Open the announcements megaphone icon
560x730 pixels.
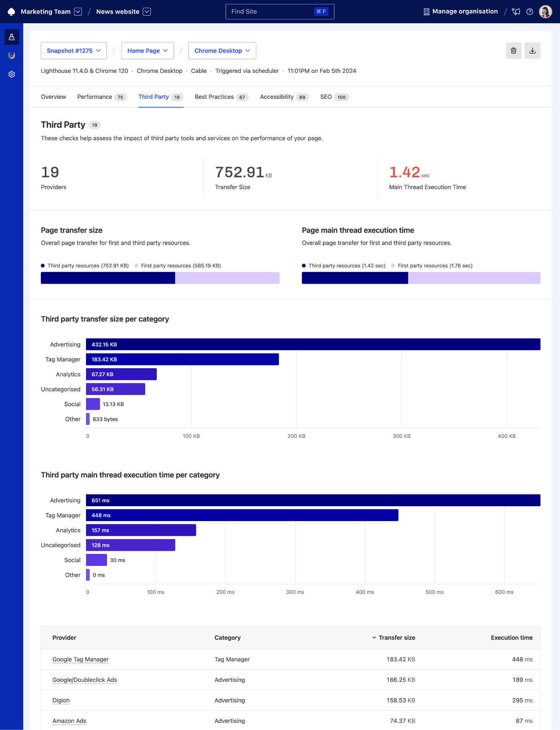point(516,12)
